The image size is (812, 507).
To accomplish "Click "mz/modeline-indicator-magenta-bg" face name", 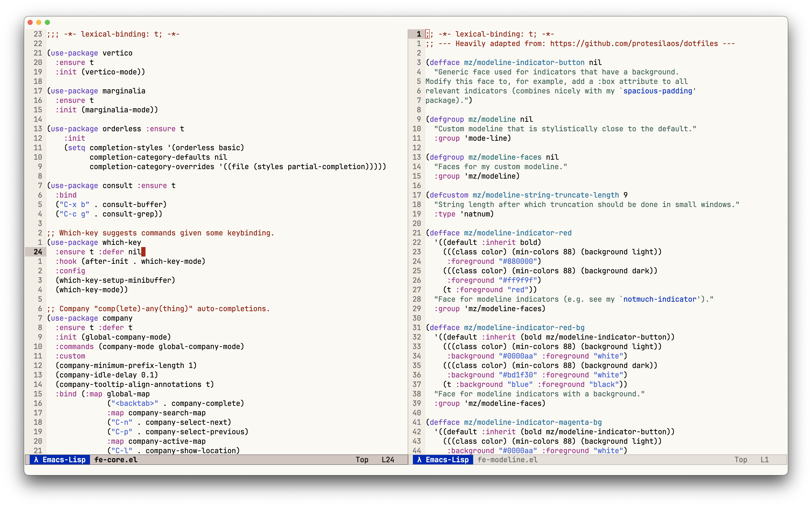I will [533, 422].
